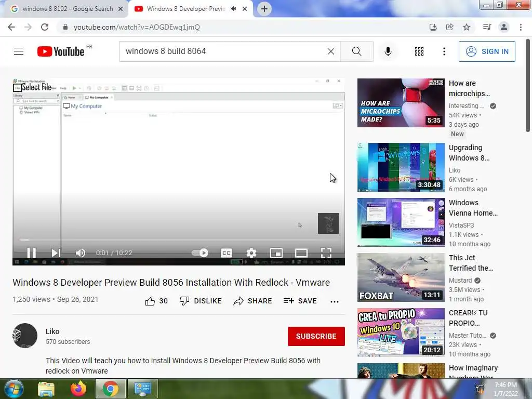Pause the video
The image size is (532, 399).
pyautogui.click(x=32, y=253)
